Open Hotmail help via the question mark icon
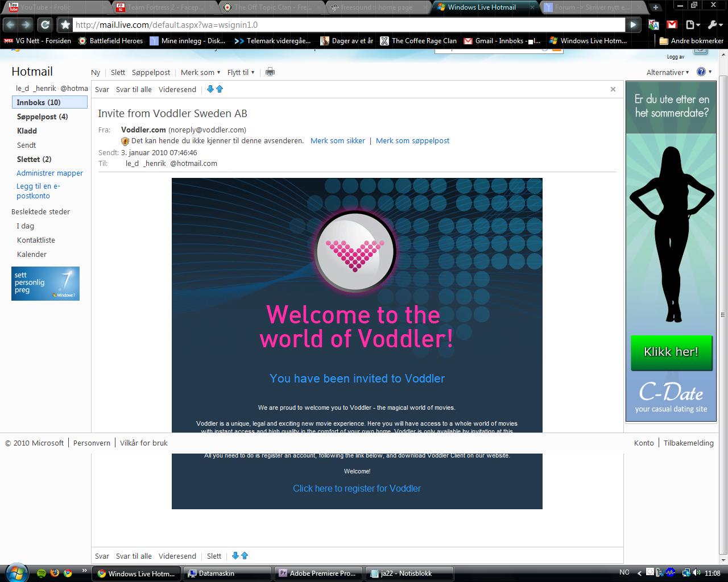 click(x=701, y=72)
